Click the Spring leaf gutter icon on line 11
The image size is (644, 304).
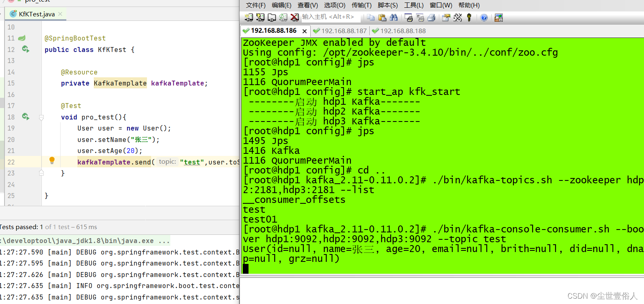click(22, 38)
